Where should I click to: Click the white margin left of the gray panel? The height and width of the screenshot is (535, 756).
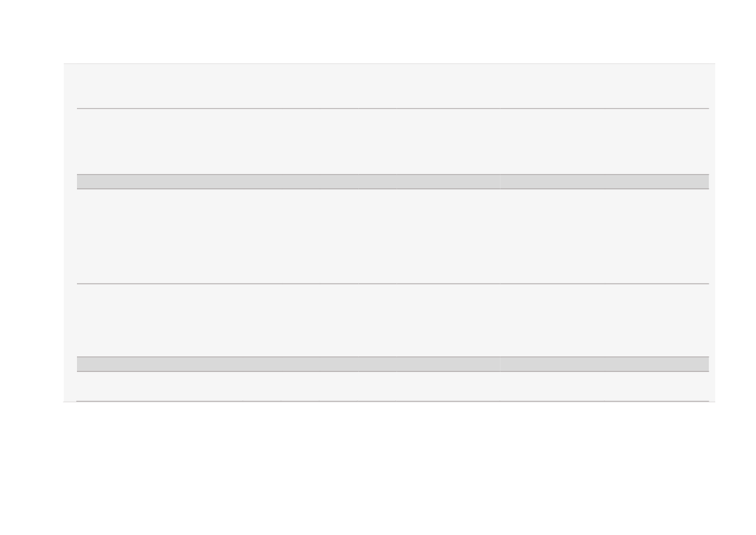point(31,232)
